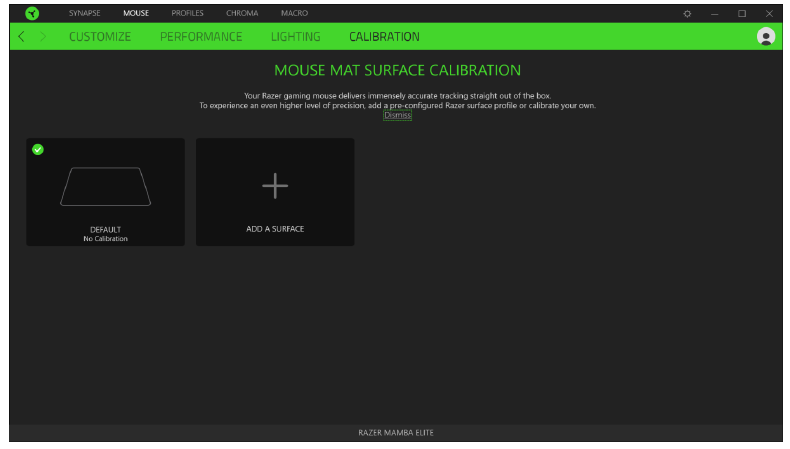Switch to the Profiles tab
Image resolution: width=790 pixels, height=449 pixels.
tap(187, 13)
